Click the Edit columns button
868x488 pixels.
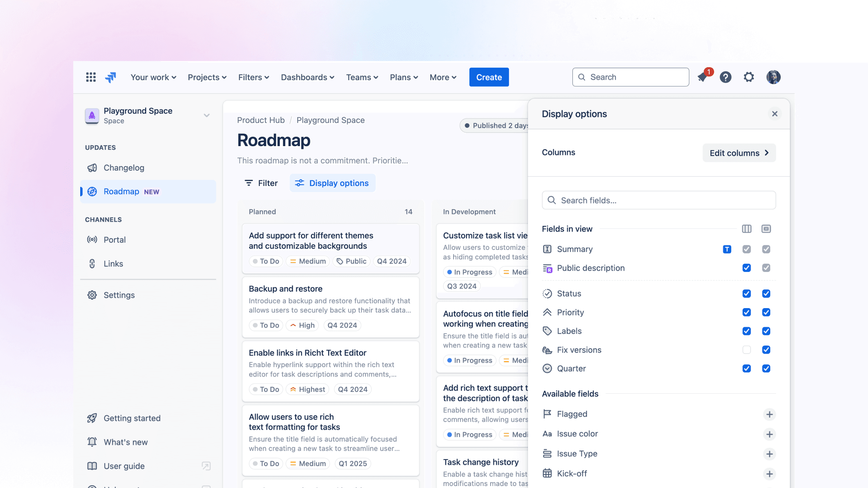(739, 153)
